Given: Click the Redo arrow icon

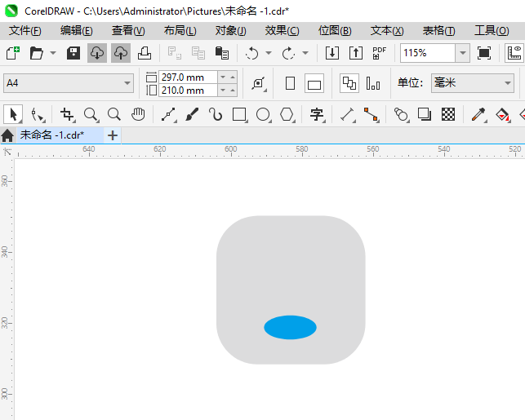Looking at the screenshot, I should [x=288, y=53].
